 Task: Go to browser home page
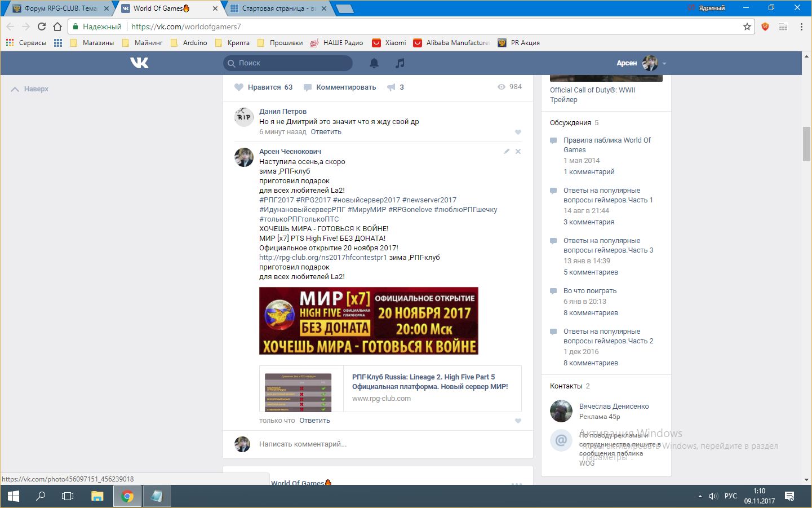57,26
